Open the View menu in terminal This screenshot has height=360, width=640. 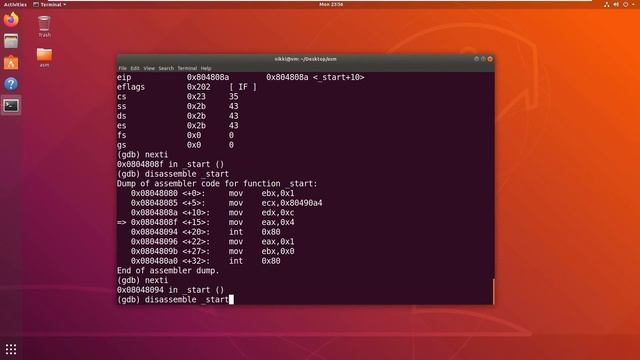149,68
